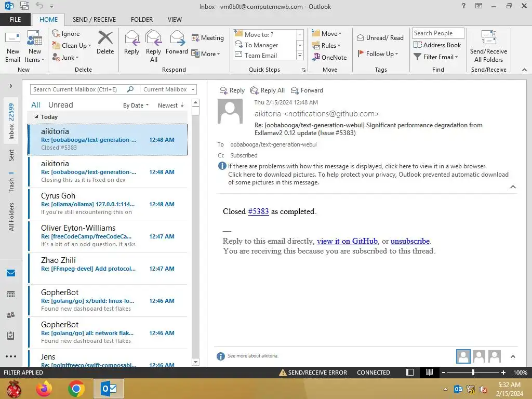Click the ribbon Forward button
Image resolution: width=532 pixels, height=399 pixels.
[x=177, y=43]
